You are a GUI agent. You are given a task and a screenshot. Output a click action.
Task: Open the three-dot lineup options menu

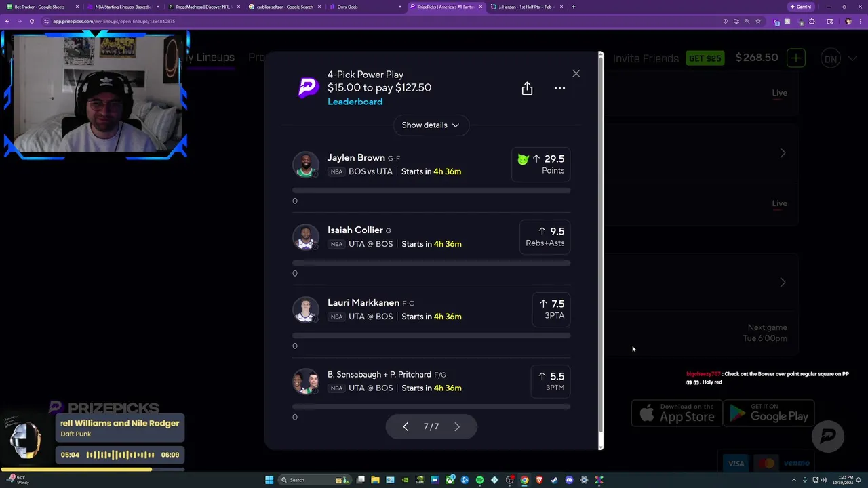click(559, 88)
